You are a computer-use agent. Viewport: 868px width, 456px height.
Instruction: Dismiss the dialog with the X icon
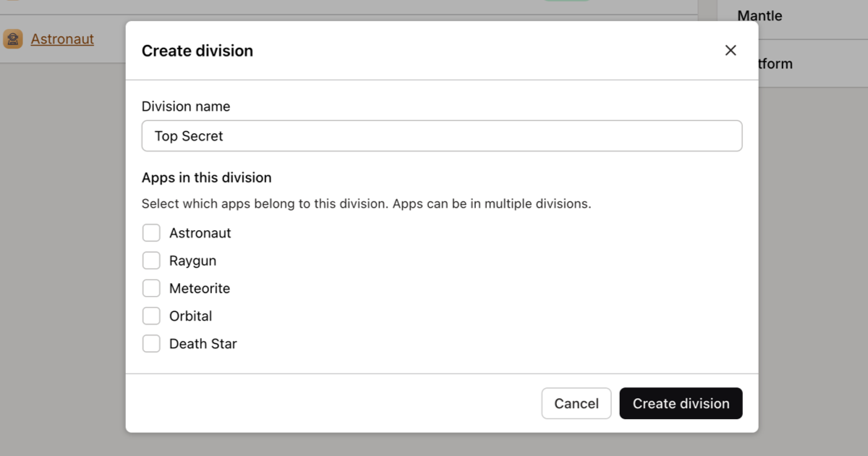click(x=731, y=50)
